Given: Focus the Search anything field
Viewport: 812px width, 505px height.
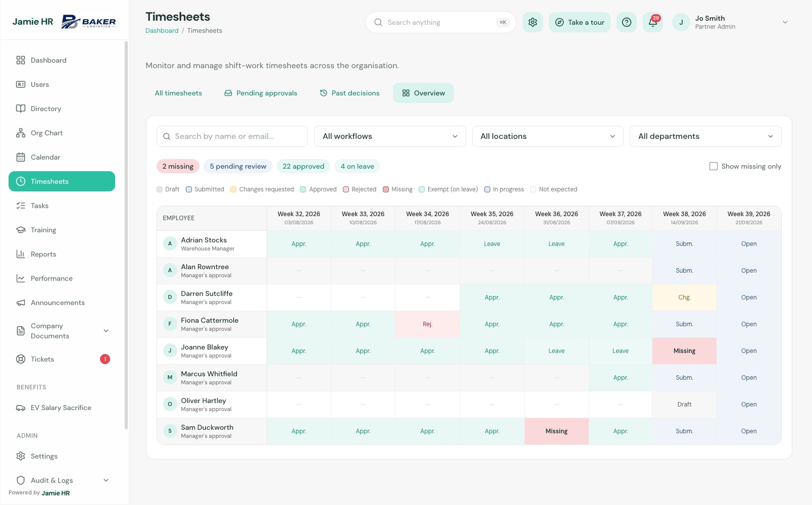Looking at the screenshot, I should click(440, 22).
